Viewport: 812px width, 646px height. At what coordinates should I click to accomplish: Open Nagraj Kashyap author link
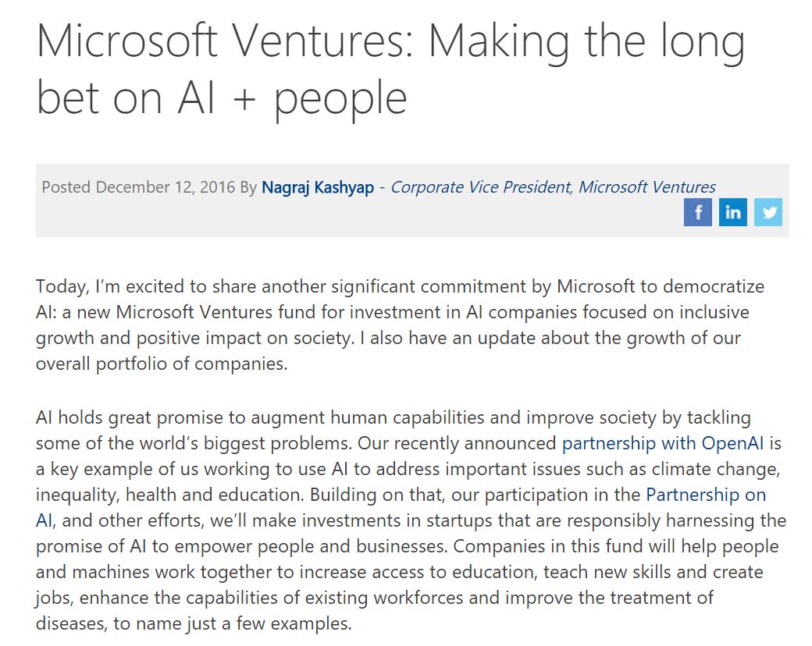(x=318, y=187)
